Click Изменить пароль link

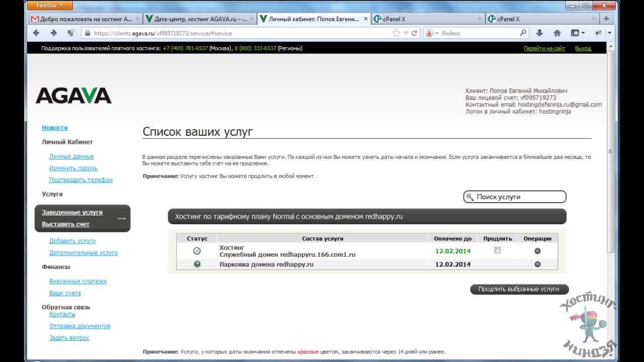pos(73,168)
